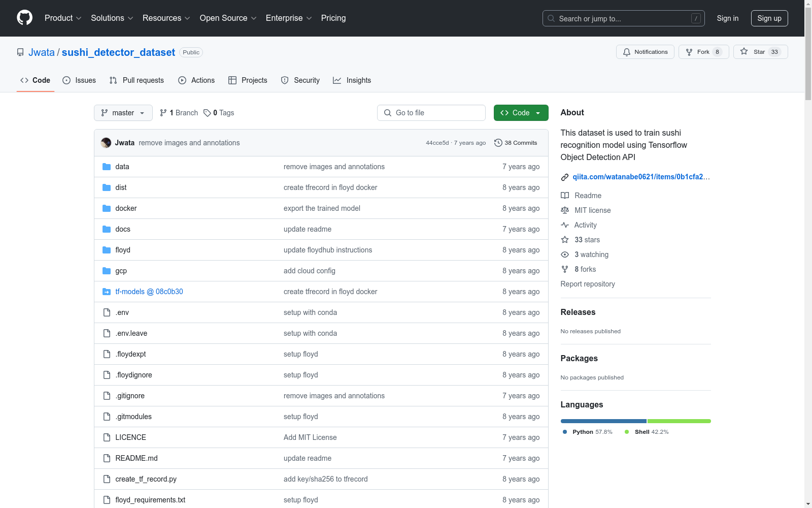Click the README.md file icon

[x=107, y=458]
